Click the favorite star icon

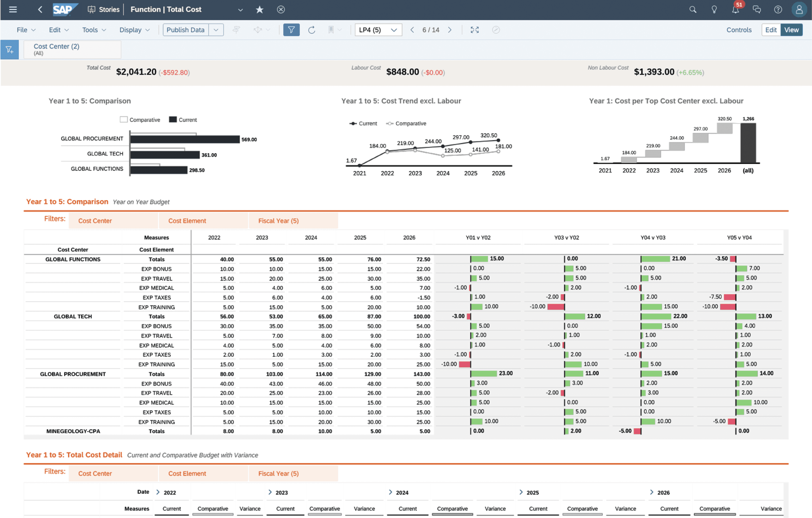pos(259,9)
